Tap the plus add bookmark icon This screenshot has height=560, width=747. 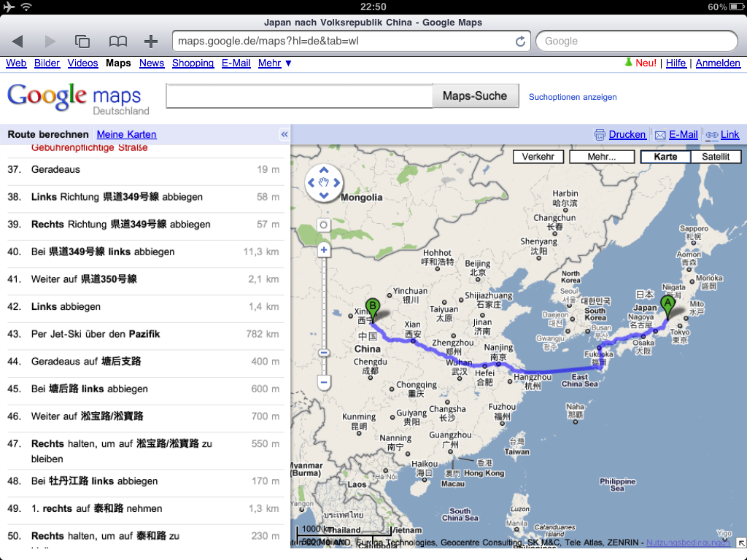click(x=151, y=42)
